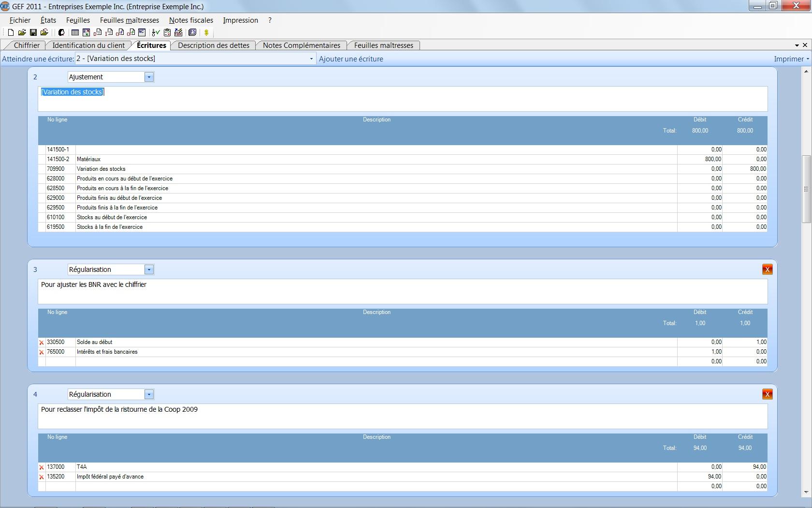Remove line 135200 Impôt fédéral payé d'avance
The image size is (812, 508).
(x=42, y=477)
